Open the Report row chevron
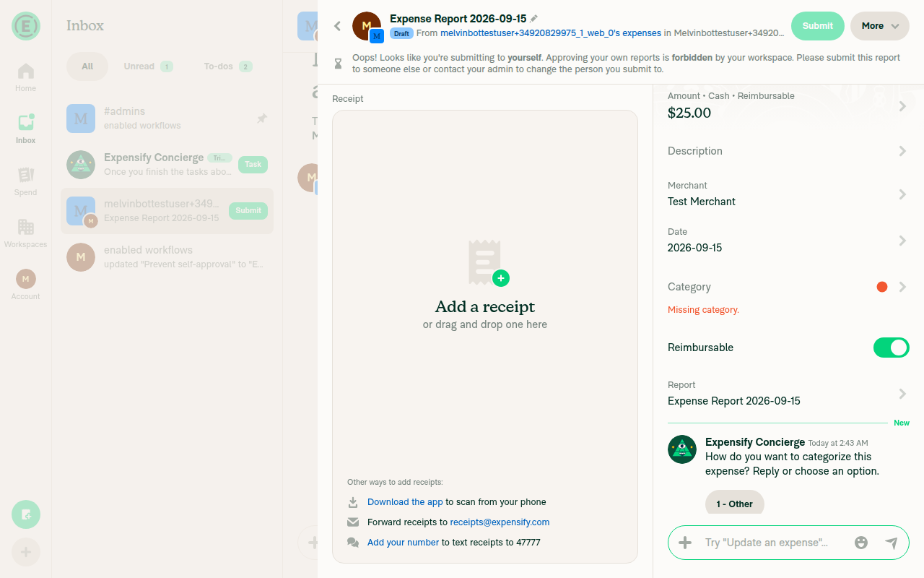The width and height of the screenshot is (924, 578). [902, 394]
